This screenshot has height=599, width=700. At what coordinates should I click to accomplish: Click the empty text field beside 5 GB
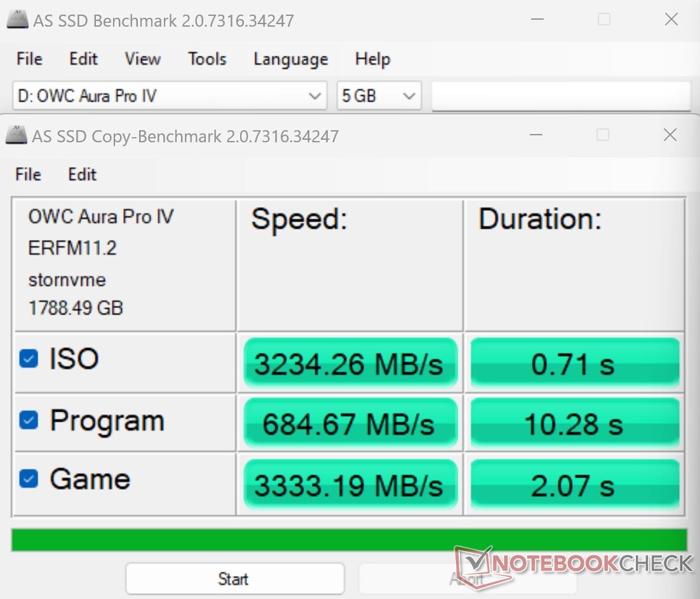click(561, 95)
